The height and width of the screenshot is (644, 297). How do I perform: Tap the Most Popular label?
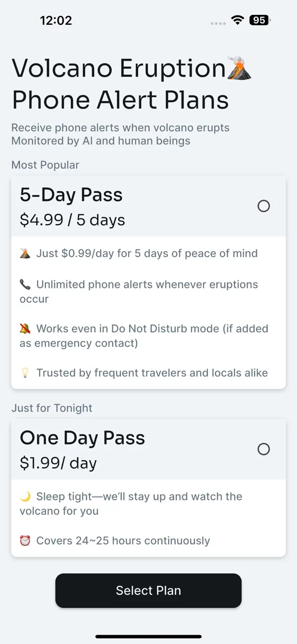pyautogui.click(x=45, y=165)
